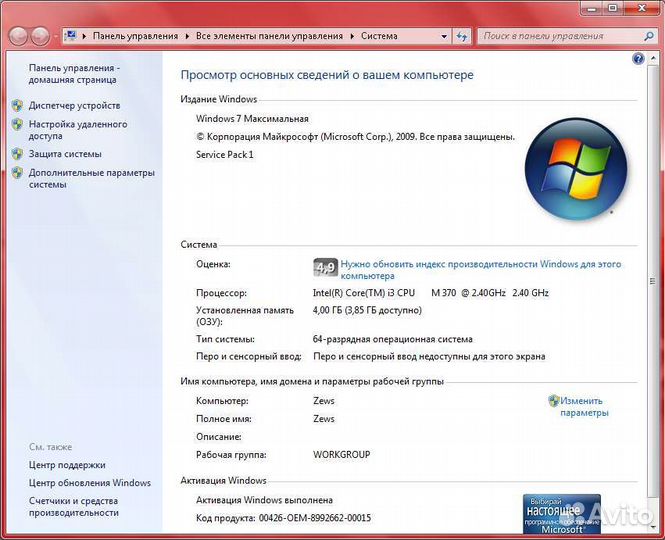Click the Просмотр основных сведений heading
The image size is (665, 540).
(x=327, y=75)
